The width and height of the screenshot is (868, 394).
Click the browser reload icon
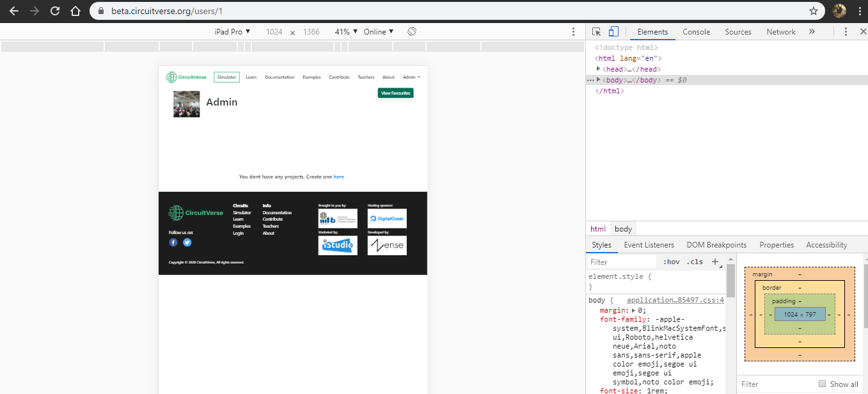click(55, 11)
